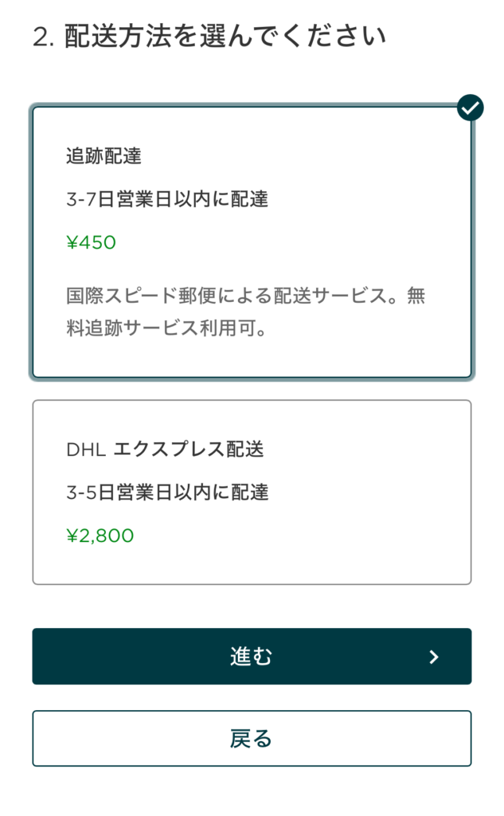The height and width of the screenshot is (816, 504).
Task: Click the 進む label text
Action: pos(251,657)
